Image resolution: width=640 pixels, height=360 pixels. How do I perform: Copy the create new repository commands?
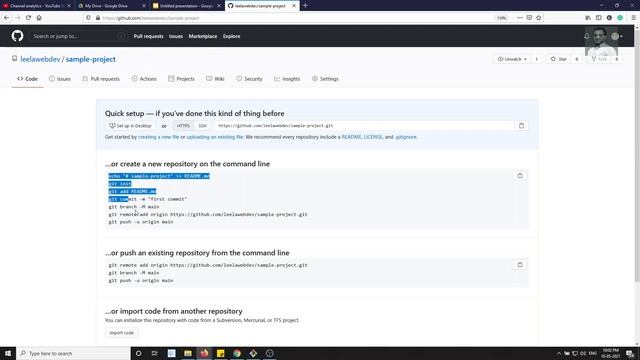[x=520, y=176]
